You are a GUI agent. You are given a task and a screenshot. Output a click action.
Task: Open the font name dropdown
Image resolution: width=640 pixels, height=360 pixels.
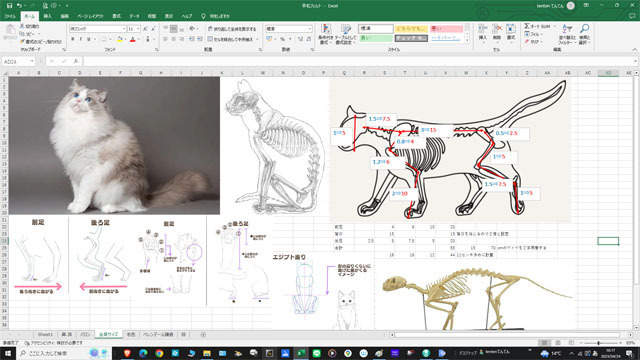pos(124,29)
